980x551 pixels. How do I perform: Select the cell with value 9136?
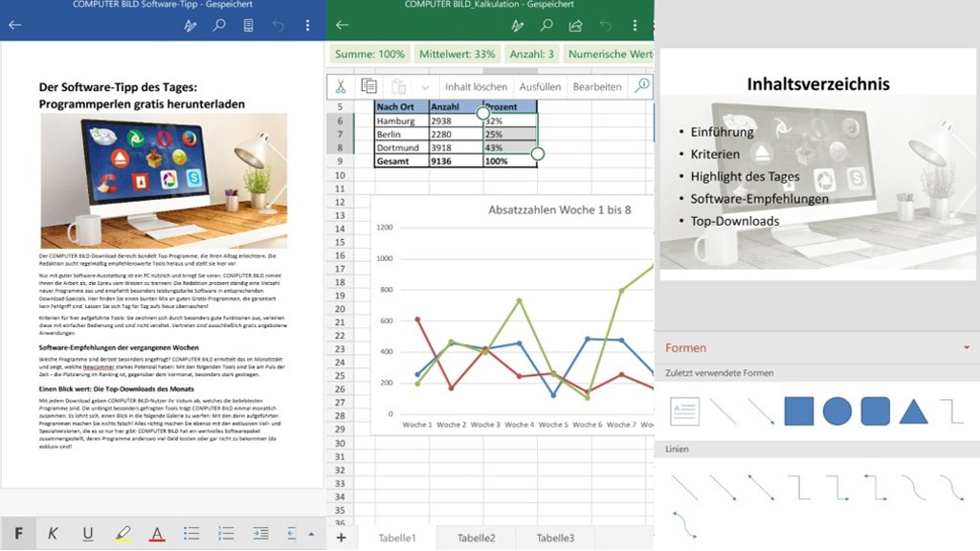click(x=457, y=161)
